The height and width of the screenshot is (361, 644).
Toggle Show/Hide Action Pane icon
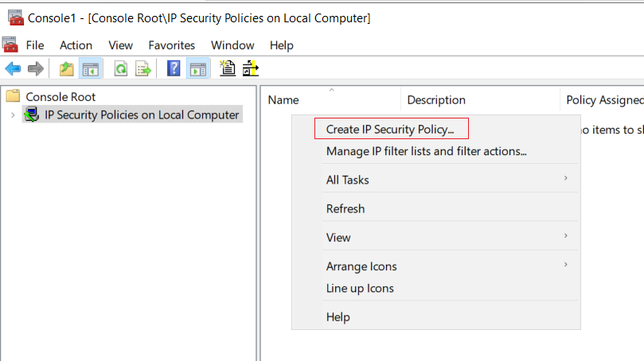[x=198, y=68]
